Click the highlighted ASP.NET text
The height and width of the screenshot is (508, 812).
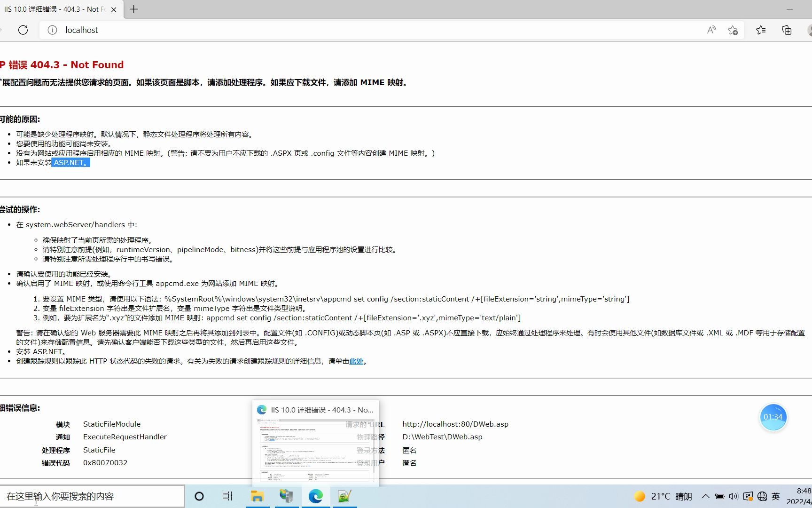tap(70, 163)
